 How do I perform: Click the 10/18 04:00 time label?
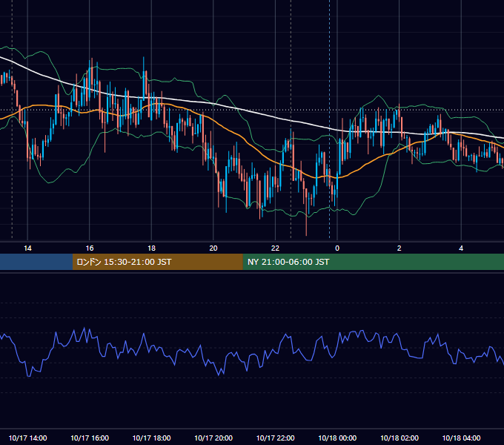click(x=461, y=438)
